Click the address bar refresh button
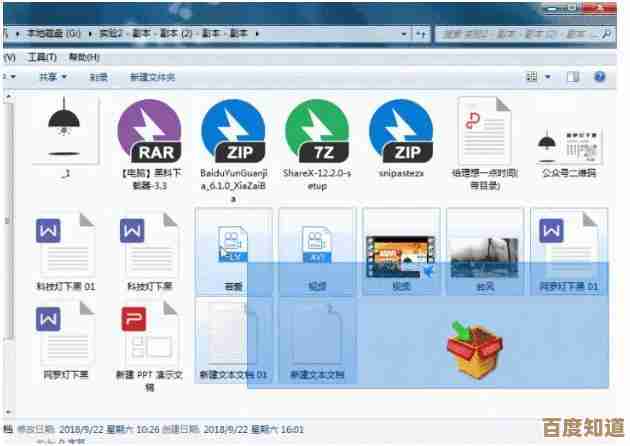This screenshot has height=446, width=630. pos(421,35)
